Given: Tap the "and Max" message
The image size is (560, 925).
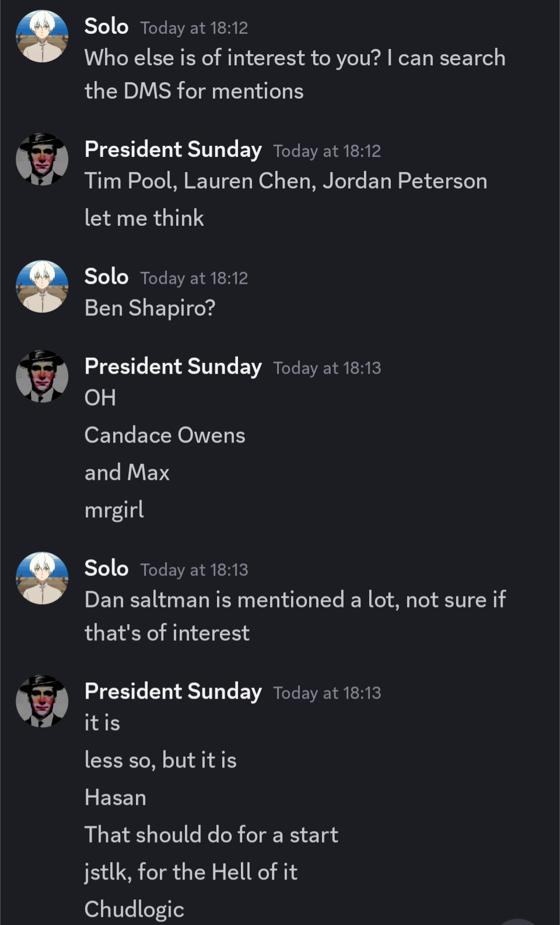Looking at the screenshot, I should point(127,473).
